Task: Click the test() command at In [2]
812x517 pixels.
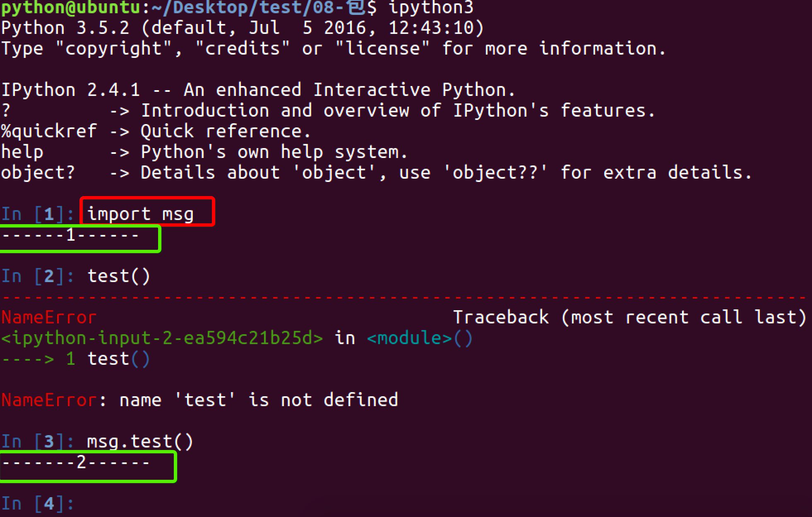Action: click(x=118, y=276)
